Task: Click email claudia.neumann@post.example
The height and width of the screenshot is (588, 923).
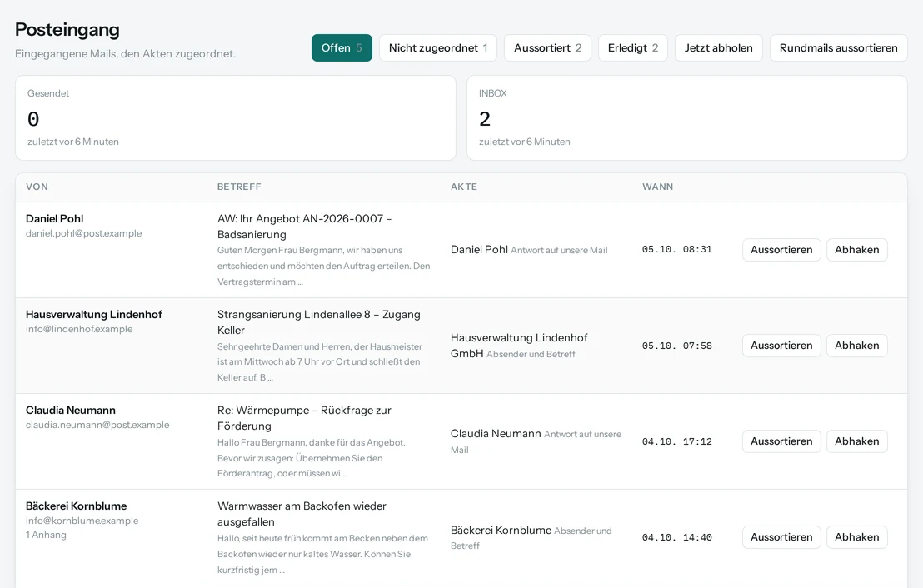Action: point(97,425)
